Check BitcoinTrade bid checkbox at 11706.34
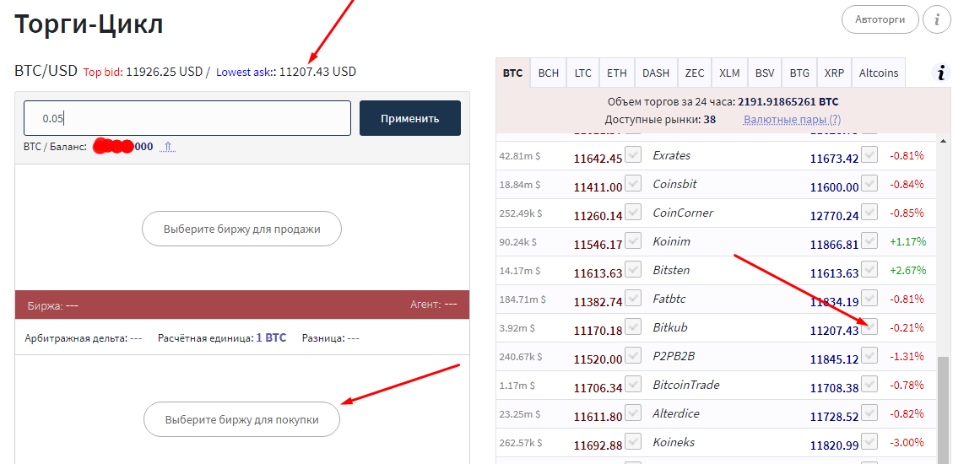This screenshot has height=464, width=980. point(633,385)
